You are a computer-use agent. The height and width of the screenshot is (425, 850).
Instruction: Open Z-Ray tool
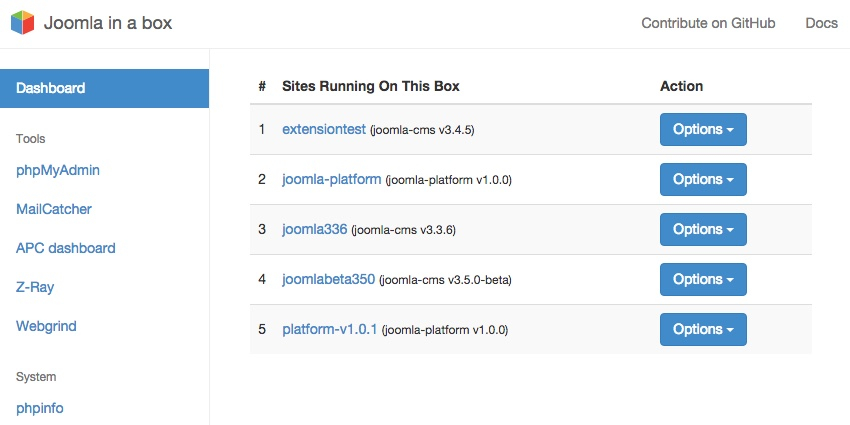[x=35, y=287]
